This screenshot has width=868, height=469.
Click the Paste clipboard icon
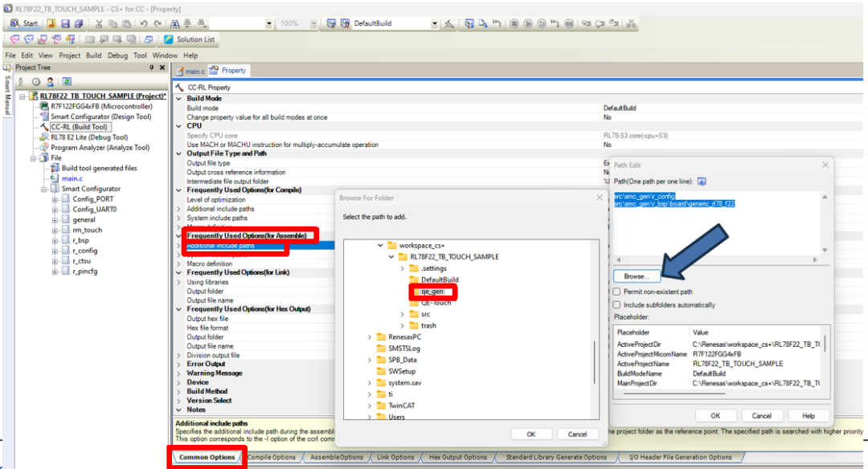(x=127, y=23)
